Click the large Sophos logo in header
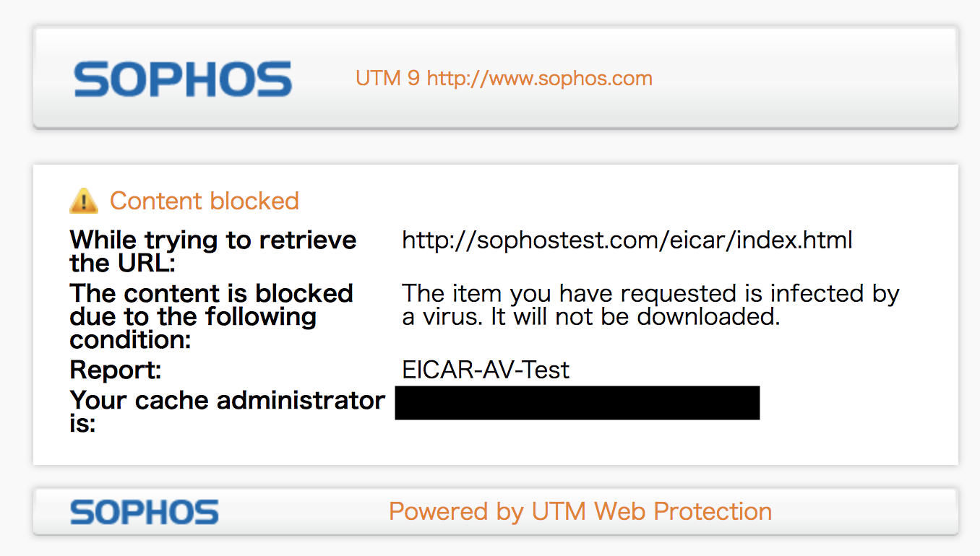This screenshot has height=556, width=980. click(x=183, y=79)
